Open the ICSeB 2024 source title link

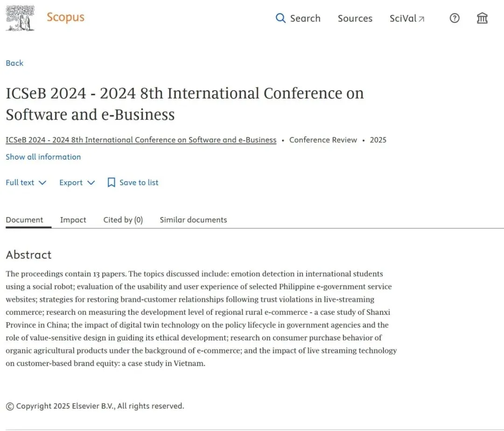pos(141,140)
